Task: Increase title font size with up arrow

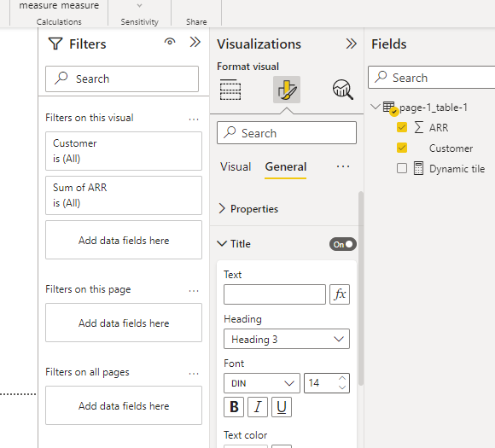Action: click(x=342, y=378)
